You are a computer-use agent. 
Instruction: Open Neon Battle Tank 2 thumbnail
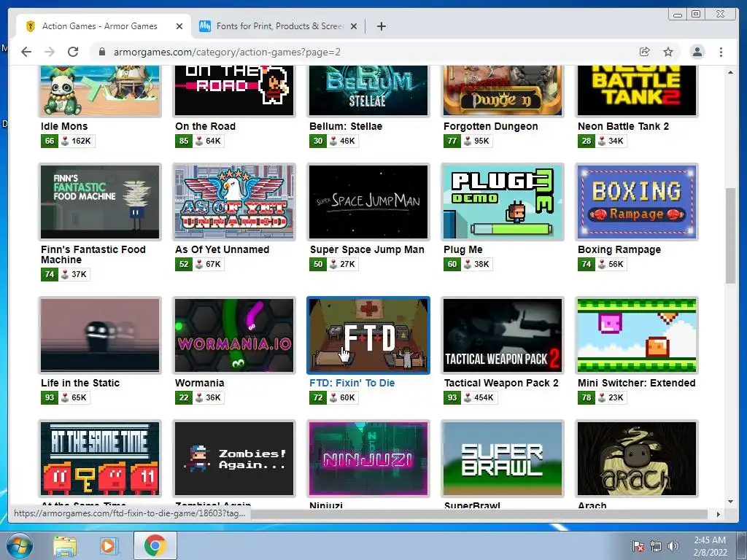coord(637,90)
